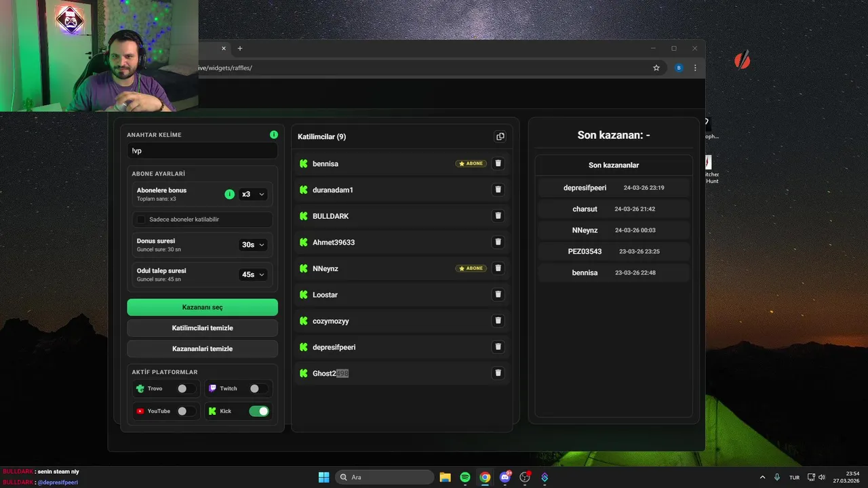Select winner depresifpeeri in recent winners
The height and width of the screenshot is (488, 868).
click(585, 188)
